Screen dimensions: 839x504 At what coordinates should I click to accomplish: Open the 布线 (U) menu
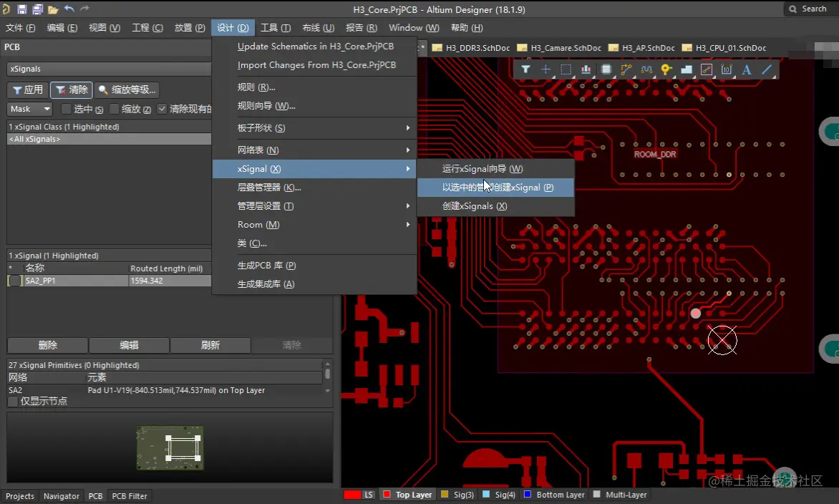319,28
